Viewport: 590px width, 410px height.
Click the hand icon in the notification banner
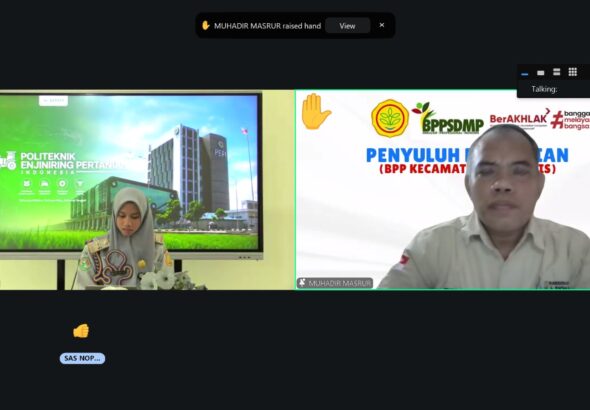click(x=205, y=26)
